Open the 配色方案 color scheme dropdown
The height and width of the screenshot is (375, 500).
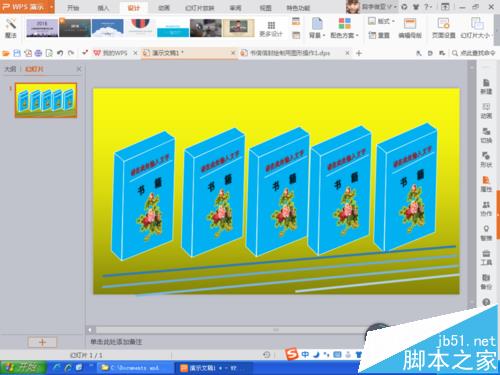pyautogui.click(x=344, y=28)
